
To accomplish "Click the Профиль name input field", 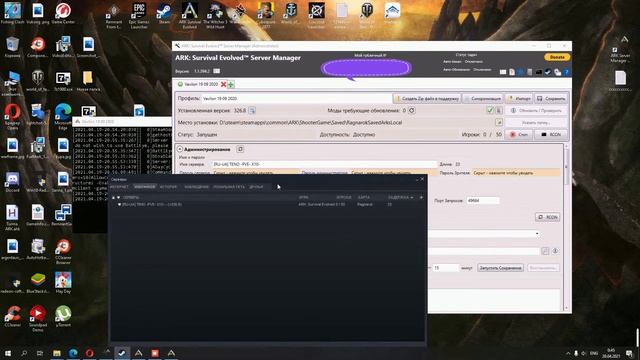I will pos(297,99).
